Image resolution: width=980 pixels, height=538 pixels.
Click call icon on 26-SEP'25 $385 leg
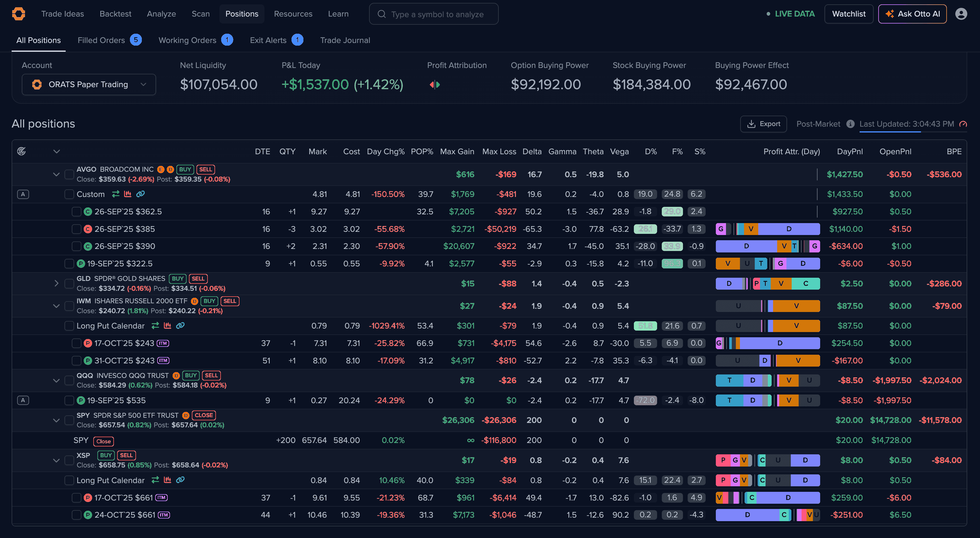click(x=87, y=229)
